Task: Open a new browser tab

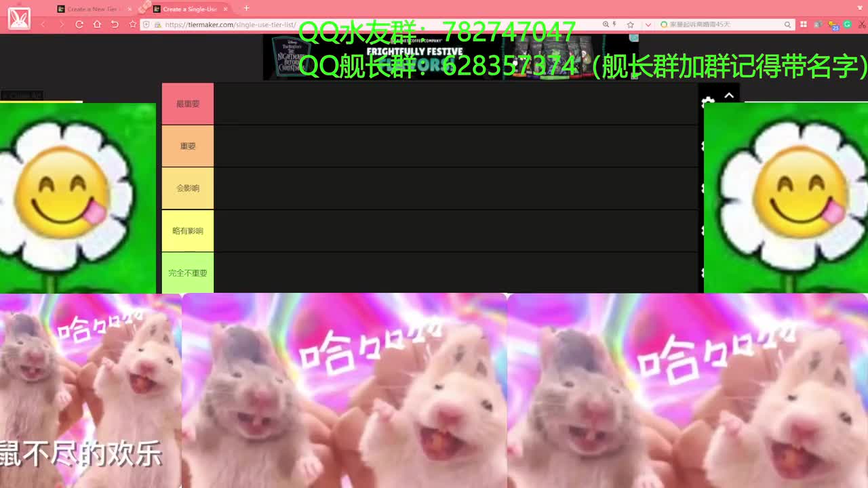Action: click(246, 8)
